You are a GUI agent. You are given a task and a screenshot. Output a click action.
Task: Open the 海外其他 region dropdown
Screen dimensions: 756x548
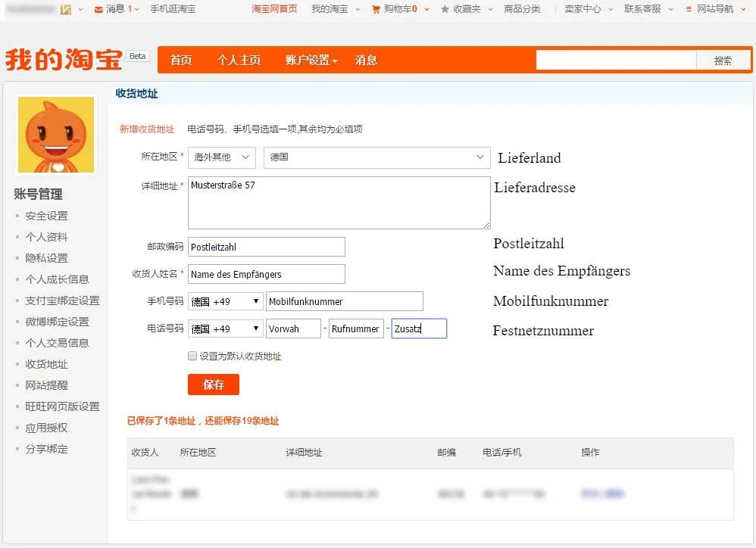pyautogui.click(x=222, y=157)
